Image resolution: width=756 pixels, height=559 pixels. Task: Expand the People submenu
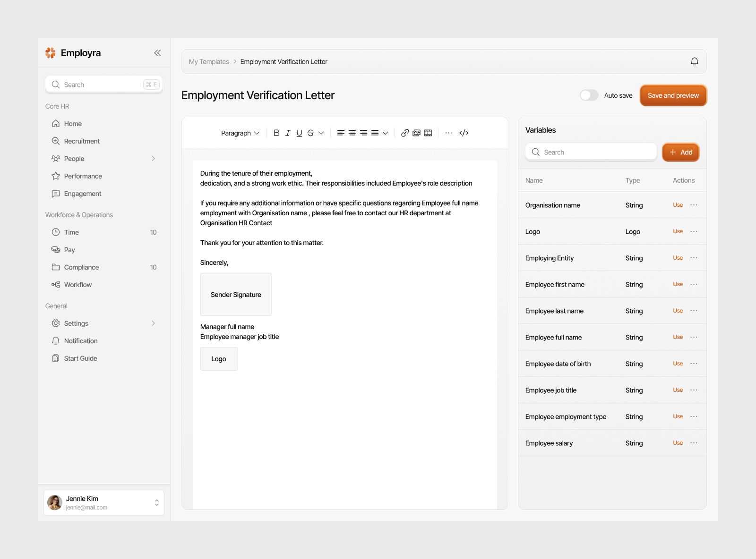tap(153, 159)
